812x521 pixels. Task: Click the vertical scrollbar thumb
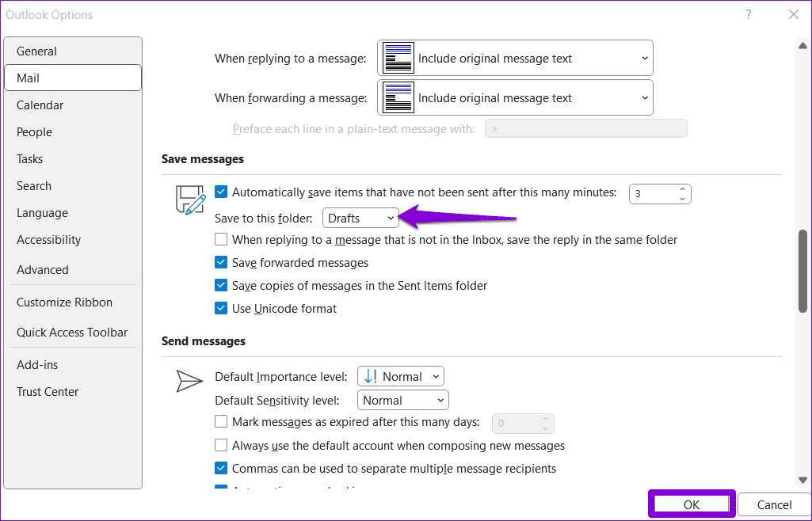click(802, 271)
